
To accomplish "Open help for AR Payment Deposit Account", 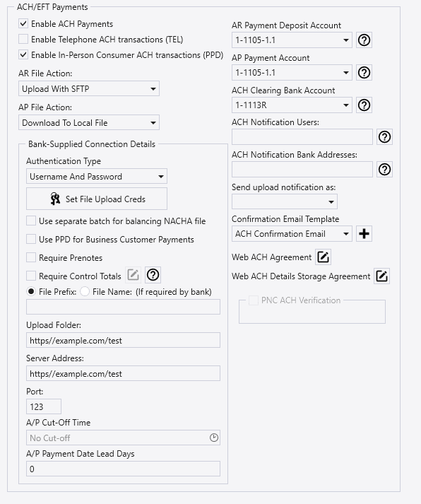I will [364, 40].
